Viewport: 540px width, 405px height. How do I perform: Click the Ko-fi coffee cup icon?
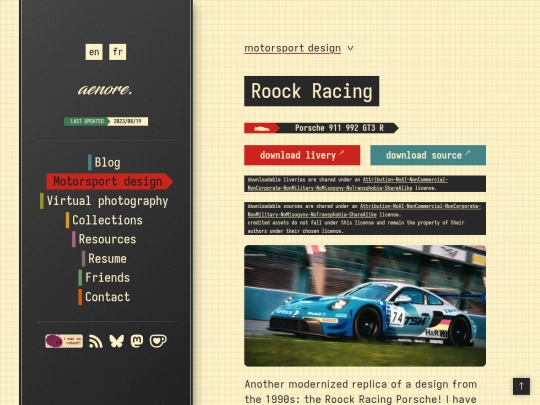[x=158, y=341]
